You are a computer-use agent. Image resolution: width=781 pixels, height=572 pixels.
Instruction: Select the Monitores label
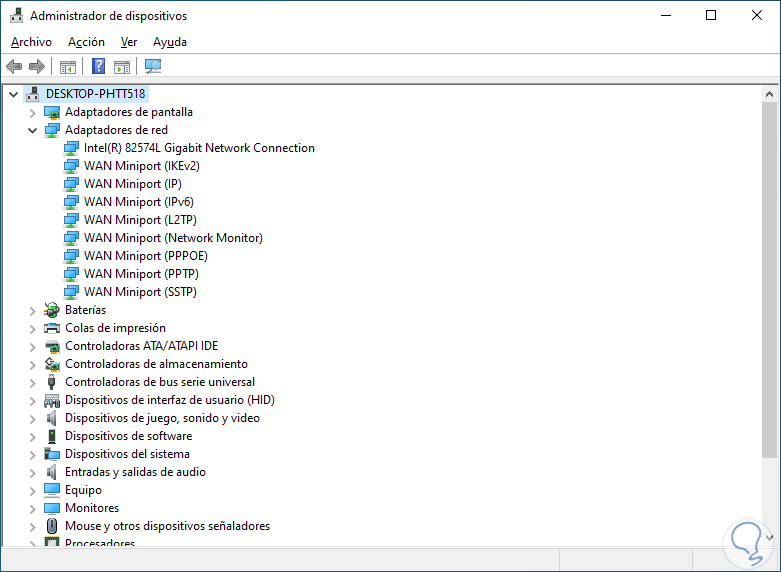coord(92,508)
